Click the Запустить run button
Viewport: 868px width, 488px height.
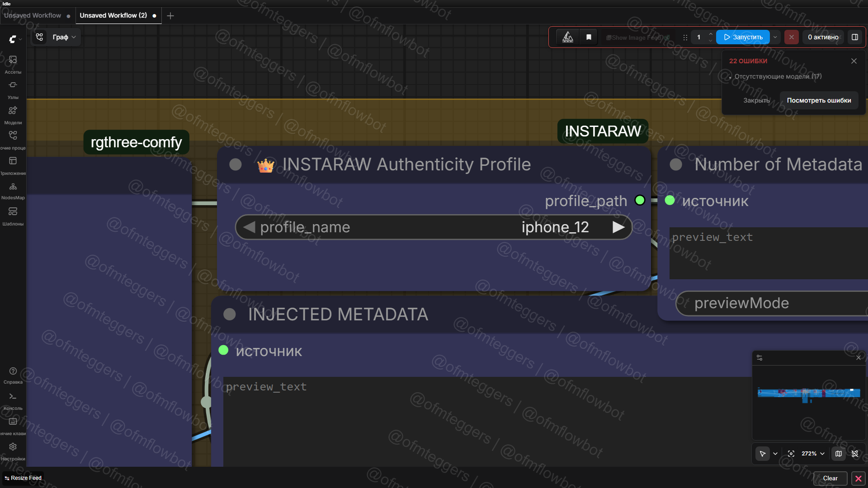coord(743,37)
